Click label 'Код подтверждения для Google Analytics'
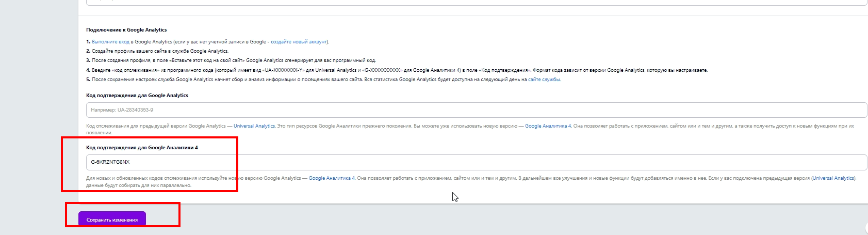The image size is (868, 235). coord(137,96)
